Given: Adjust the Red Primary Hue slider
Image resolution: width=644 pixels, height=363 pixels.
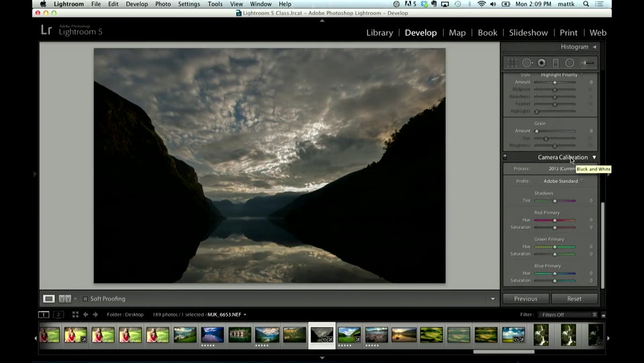Looking at the screenshot, I should 554,220.
